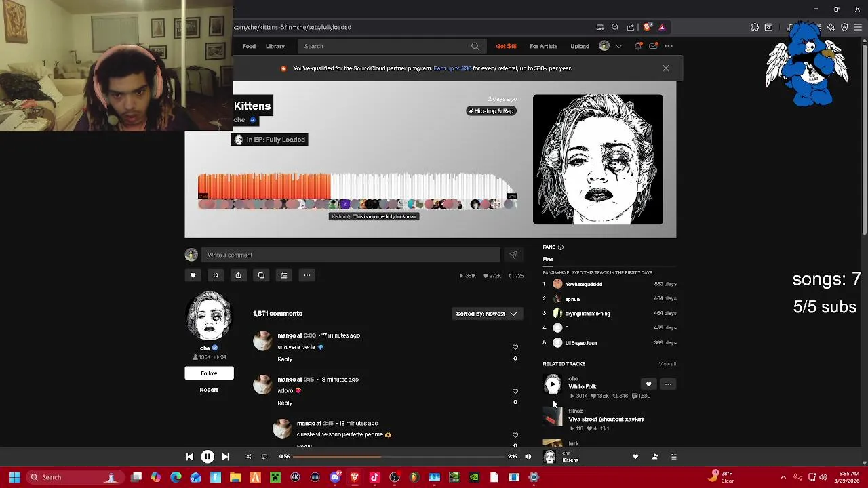
Task: Pause the currently playing track
Action: 208,457
